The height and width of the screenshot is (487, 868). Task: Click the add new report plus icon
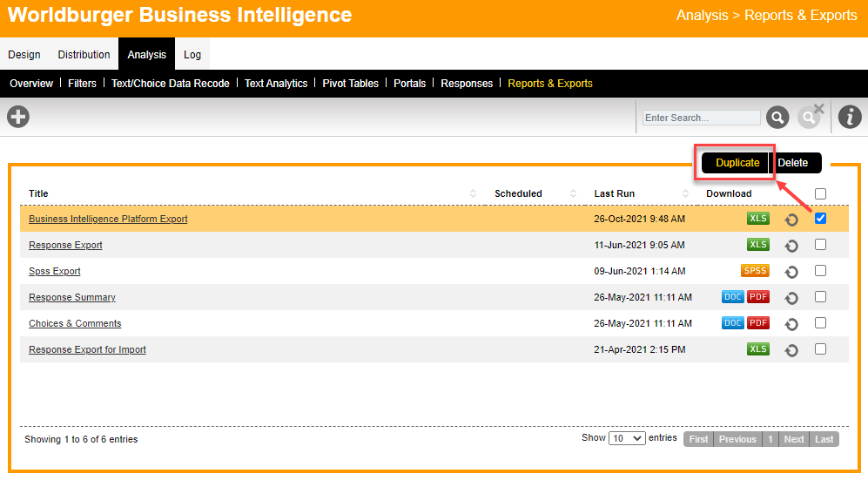[18, 117]
